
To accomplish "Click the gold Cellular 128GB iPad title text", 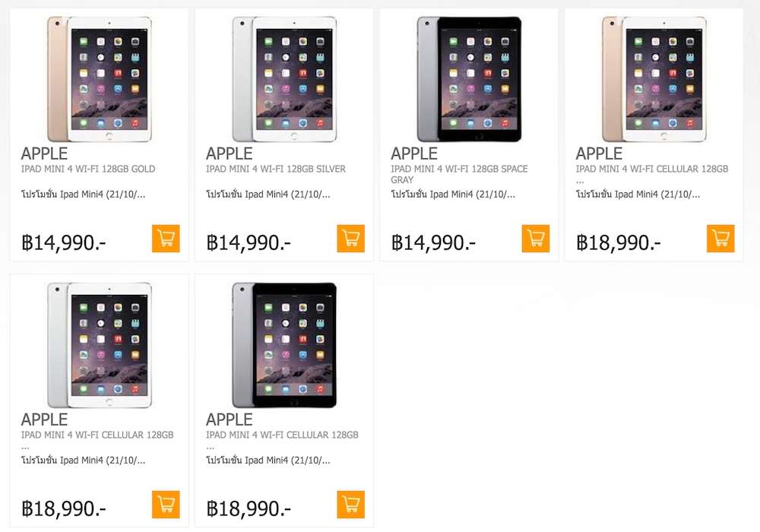I will point(652,169).
